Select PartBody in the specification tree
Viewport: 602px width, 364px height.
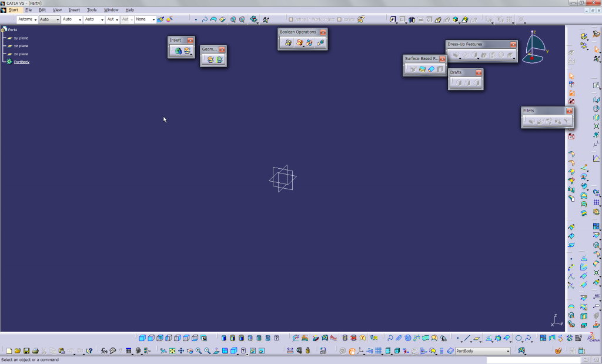(21, 62)
